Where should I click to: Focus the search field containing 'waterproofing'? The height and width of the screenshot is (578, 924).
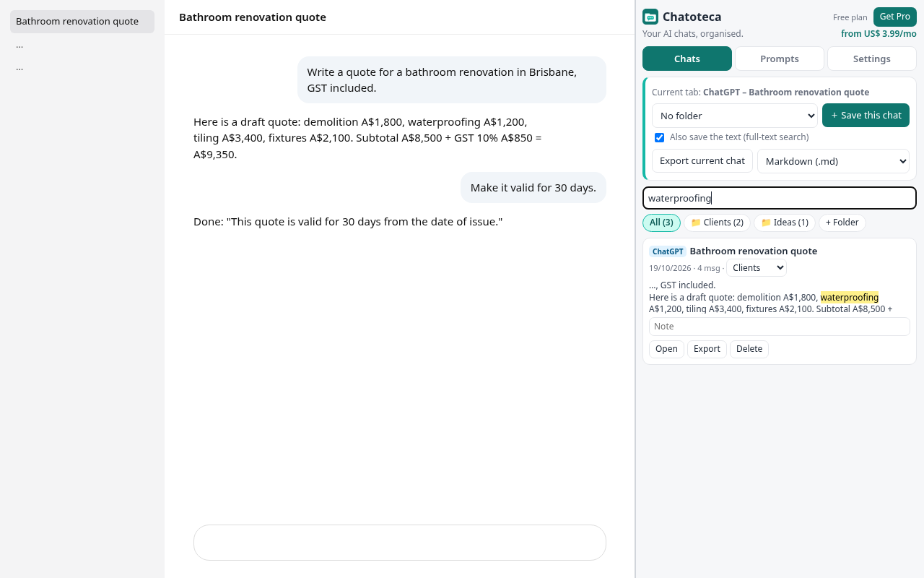(x=780, y=198)
